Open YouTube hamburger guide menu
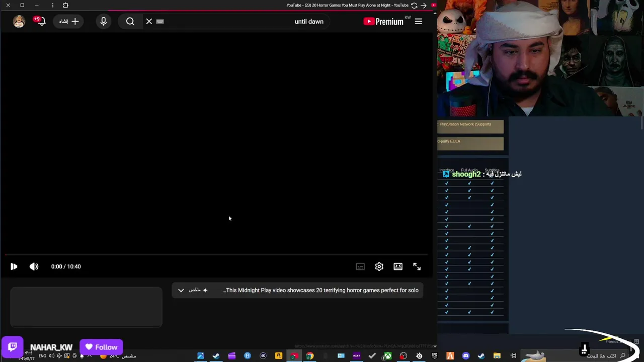 pos(419,21)
